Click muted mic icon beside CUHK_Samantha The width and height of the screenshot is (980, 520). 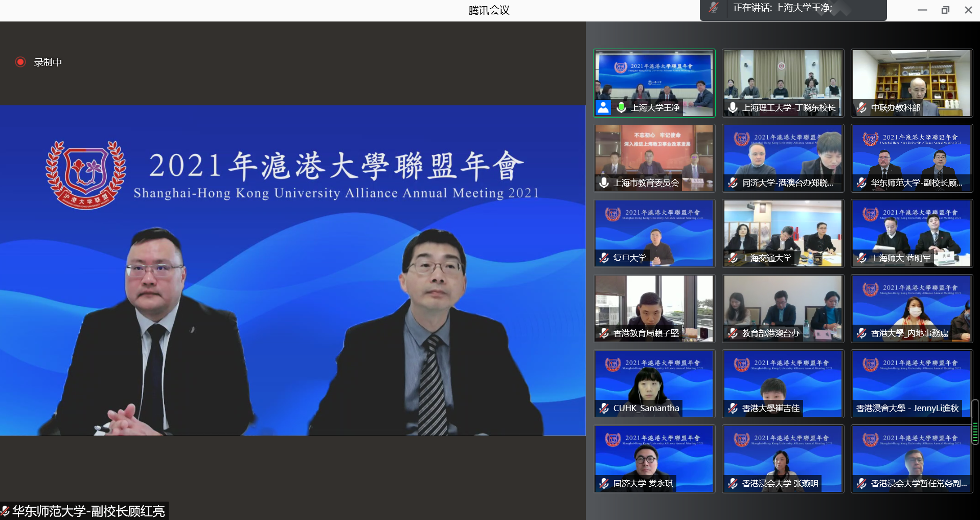coord(604,408)
